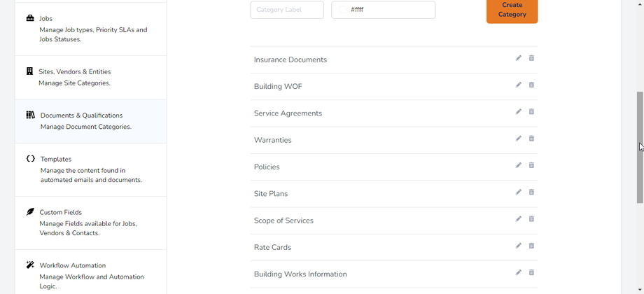
Task: Open Sites, Vendors & Entities settings
Action: pos(91,78)
